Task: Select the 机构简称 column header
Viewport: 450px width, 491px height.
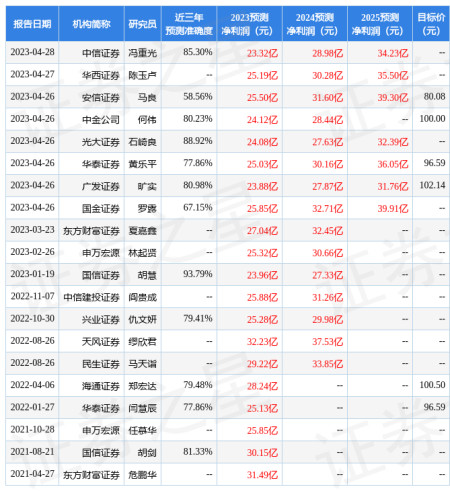Action: click(x=91, y=24)
